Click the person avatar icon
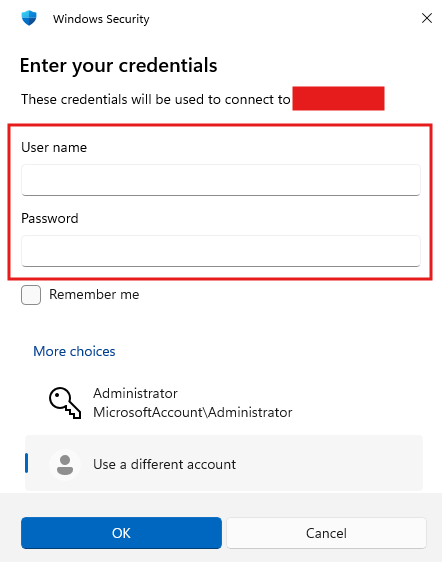Image resolution: width=442 pixels, height=562 pixels. pyautogui.click(x=65, y=465)
